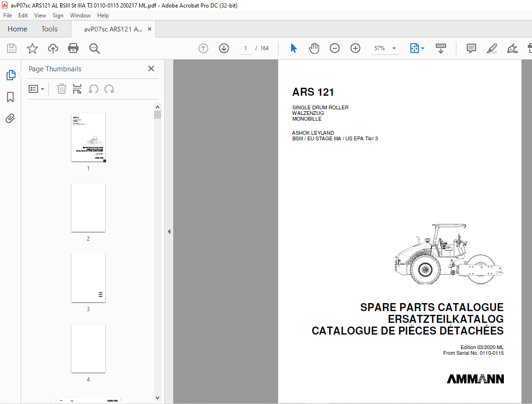
Task: Click the 57% zoom value field
Action: click(x=379, y=48)
